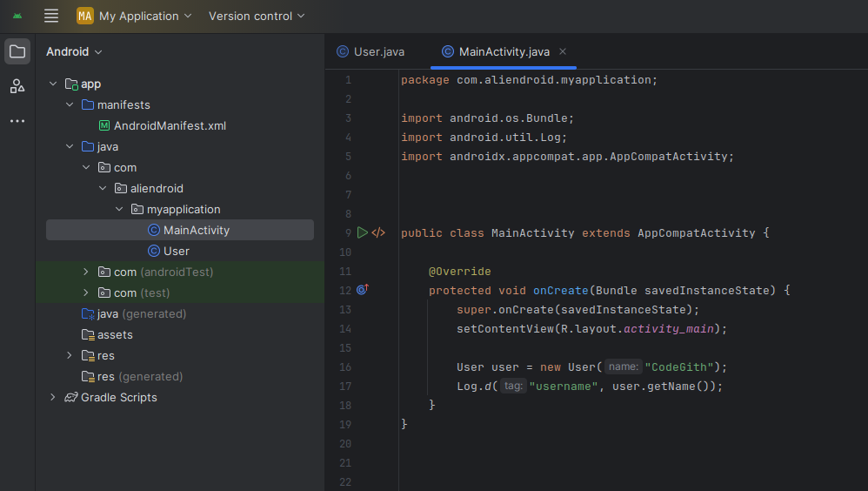Collapse the myapplication package
This screenshot has width=868, height=491.
pyautogui.click(x=119, y=210)
